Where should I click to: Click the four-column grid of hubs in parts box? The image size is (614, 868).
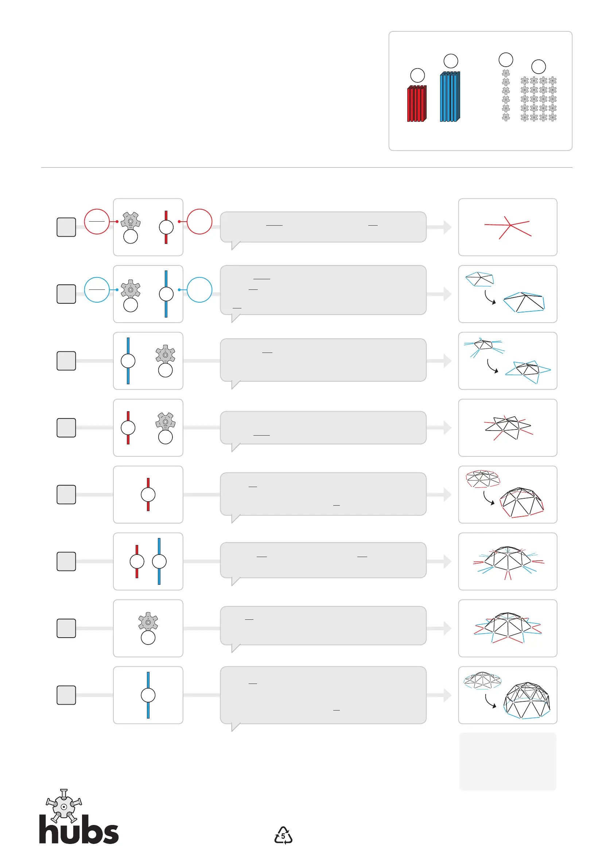539,99
